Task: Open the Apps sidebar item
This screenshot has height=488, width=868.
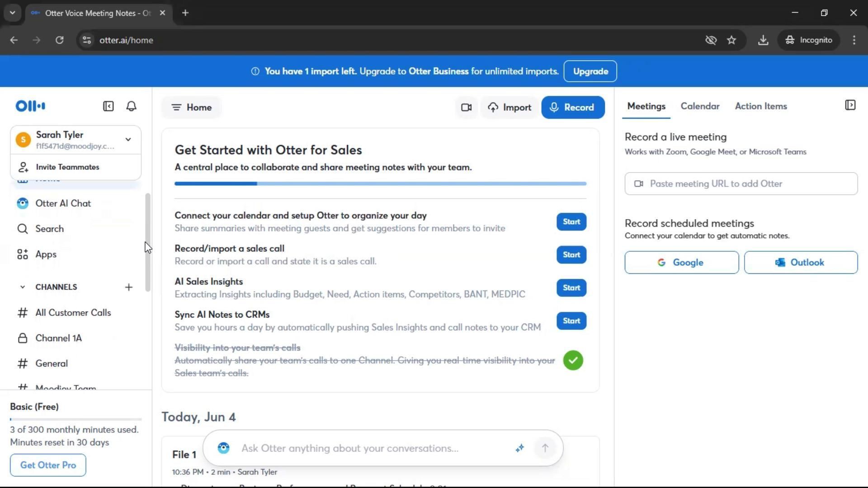Action: click(x=46, y=254)
